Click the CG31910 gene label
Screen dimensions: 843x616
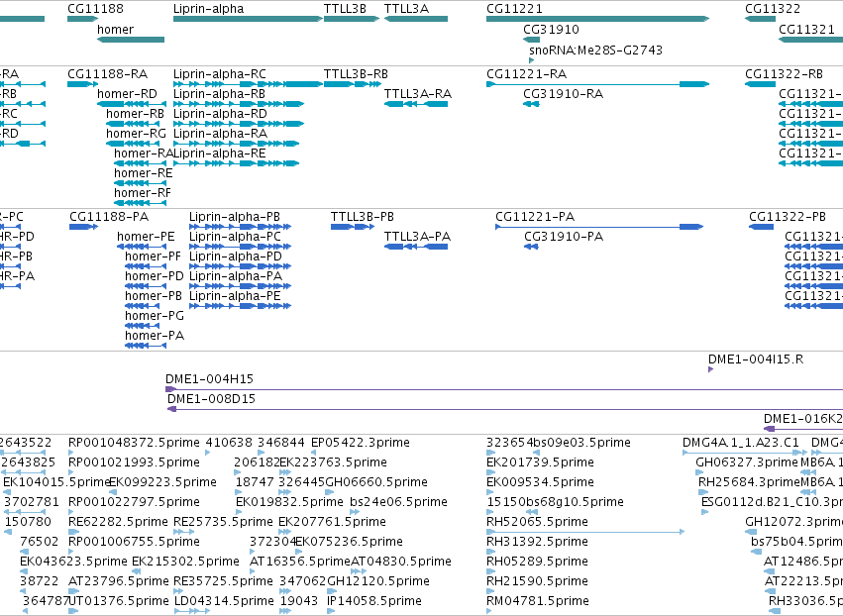551,30
